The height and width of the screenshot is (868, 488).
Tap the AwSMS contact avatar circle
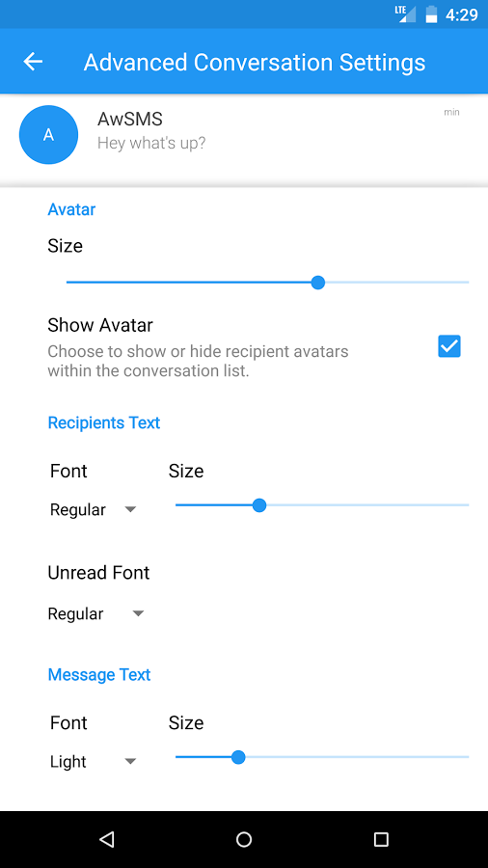[48, 134]
